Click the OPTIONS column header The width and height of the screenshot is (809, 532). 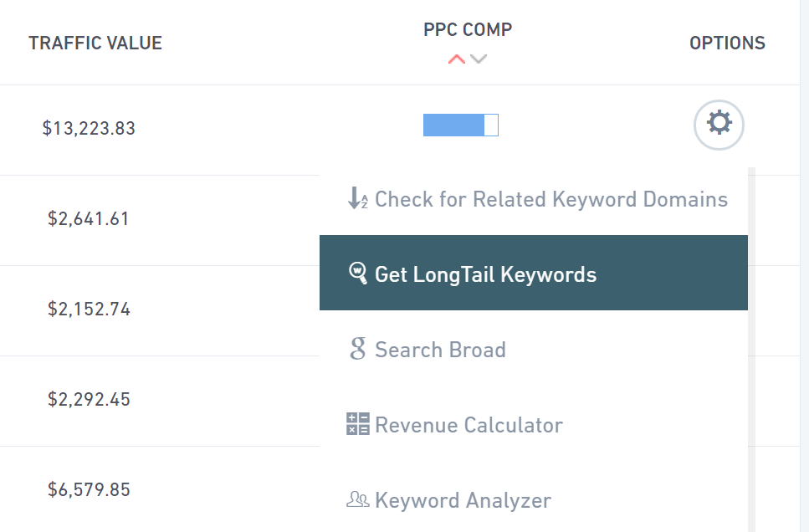click(727, 43)
